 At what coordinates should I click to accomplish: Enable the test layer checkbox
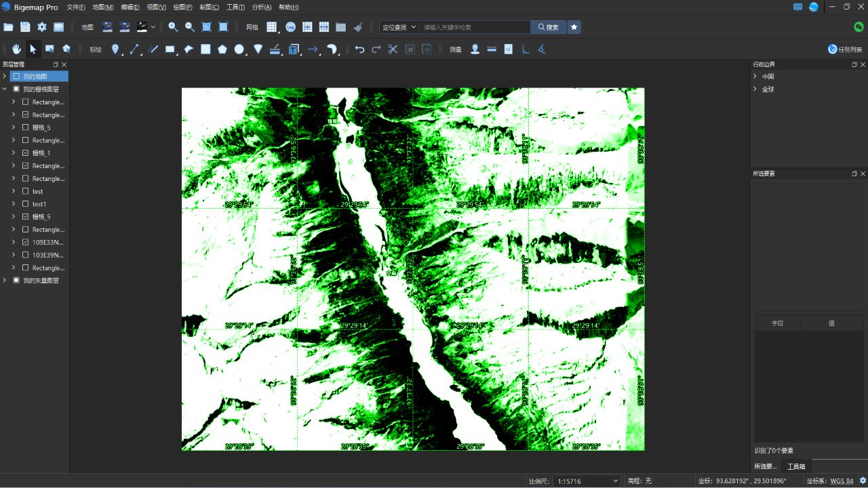pos(24,191)
